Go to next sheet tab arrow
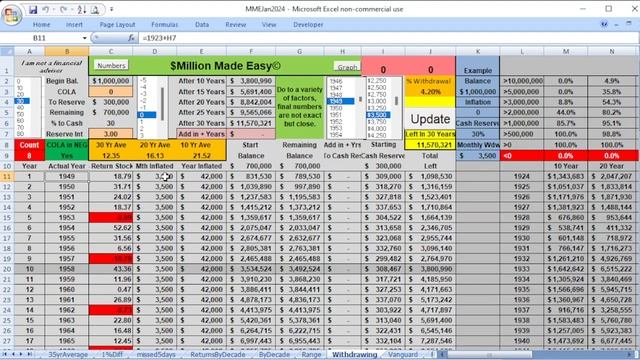 [x=21, y=354]
